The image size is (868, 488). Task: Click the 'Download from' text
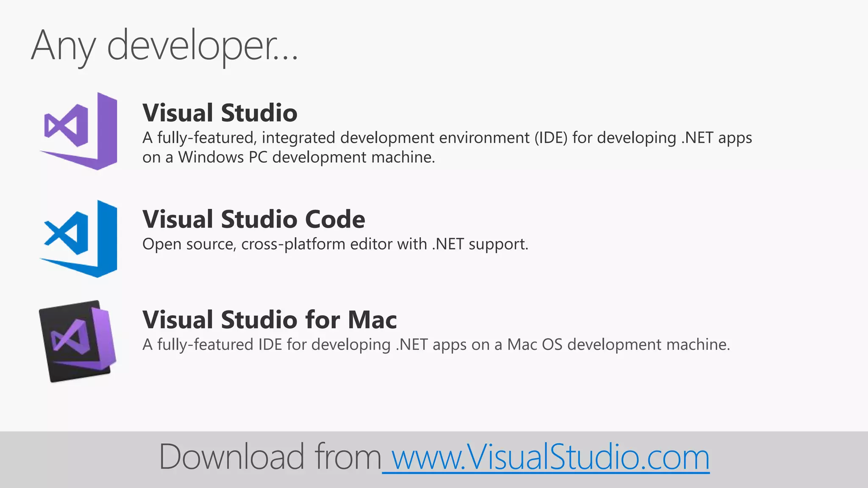(x=270, y=457)
